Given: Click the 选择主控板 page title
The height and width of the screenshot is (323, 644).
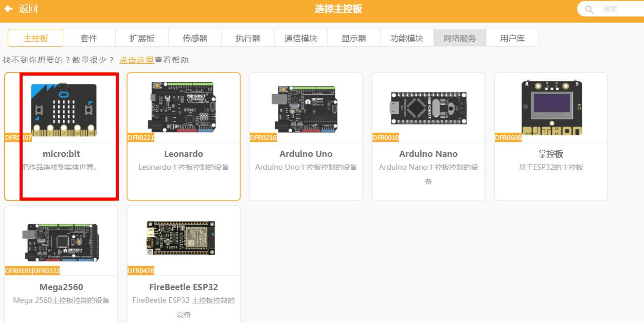Looking at the screenshot, I should coord(338,9).
